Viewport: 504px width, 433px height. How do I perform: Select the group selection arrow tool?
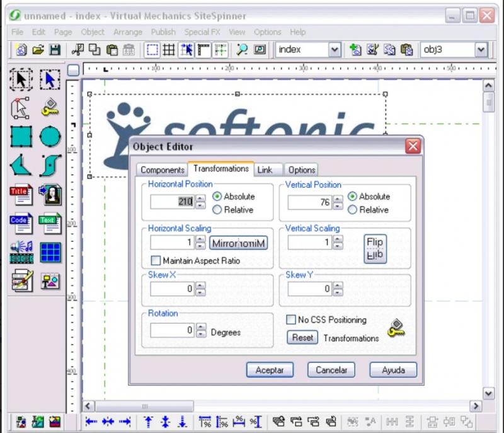21,79
